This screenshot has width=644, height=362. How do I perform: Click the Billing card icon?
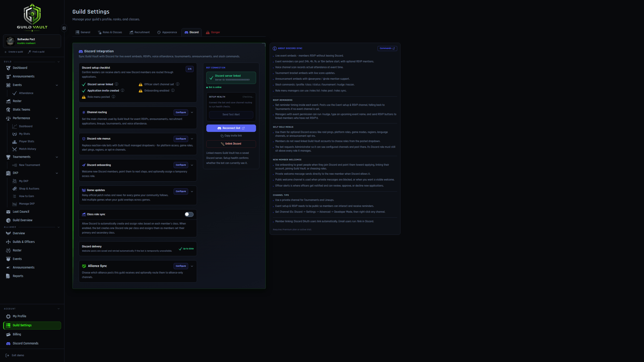pos(8,334)
